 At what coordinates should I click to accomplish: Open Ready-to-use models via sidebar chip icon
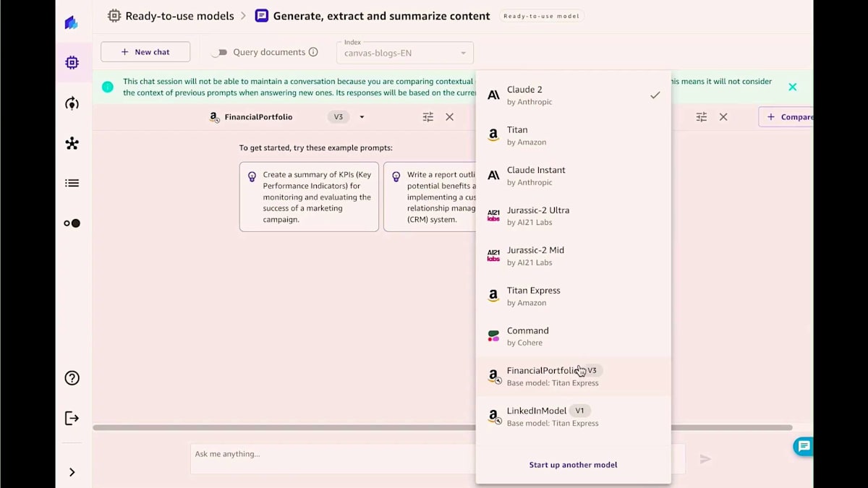coord(72,63)
